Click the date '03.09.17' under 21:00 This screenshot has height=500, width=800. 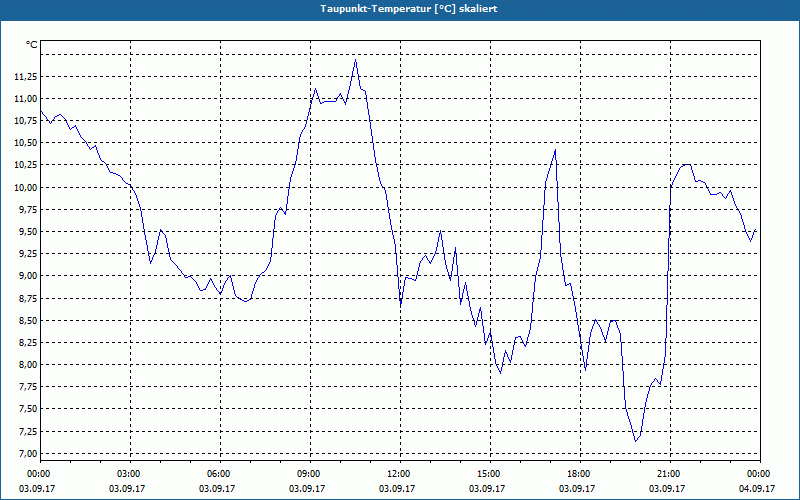[x=667, y=488]
